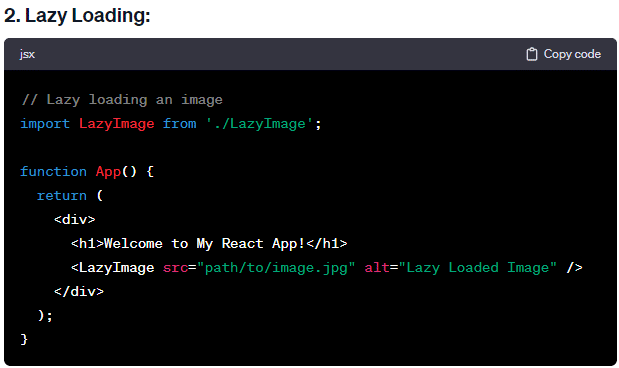The height and width of the screenshot is (368, 619).
Task: Click the opening <div> tag
Action: [x=75, y=220]
